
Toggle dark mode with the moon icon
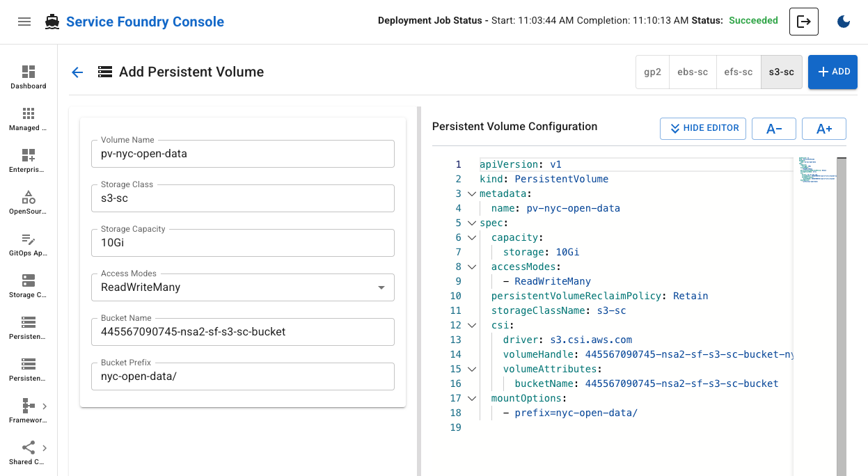(844, 22)
